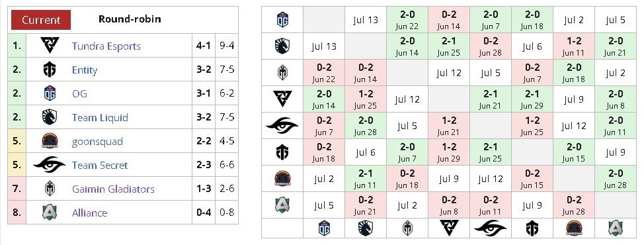644x245 pixels.
Task: Open the Team Secret link in standings
Action: [100, 166]
